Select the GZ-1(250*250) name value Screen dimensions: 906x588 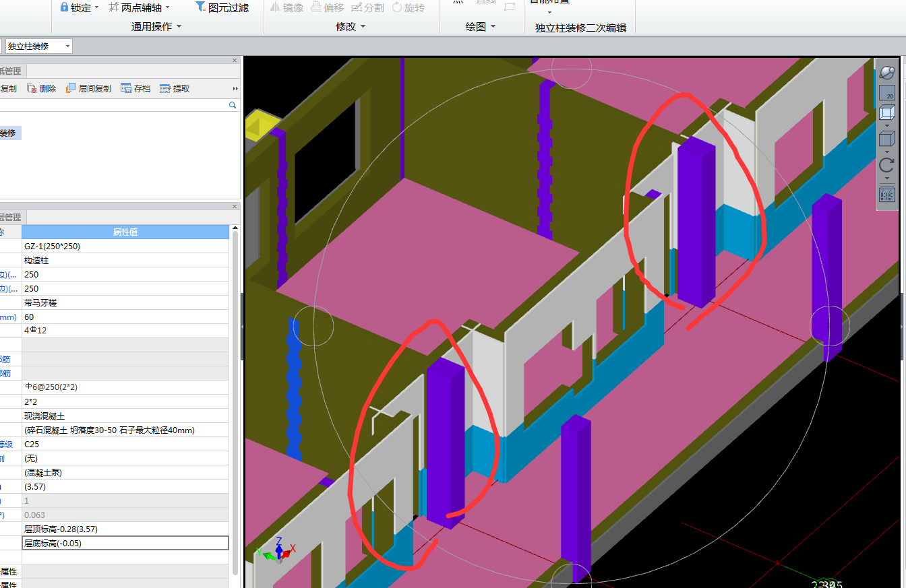[125, 246]
